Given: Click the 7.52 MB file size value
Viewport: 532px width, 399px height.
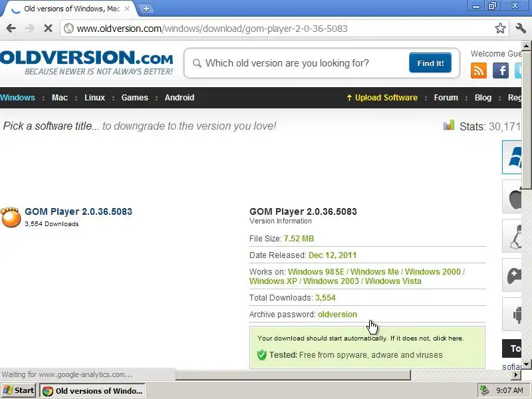Looking at the screenshot, I should coord(299,239).
